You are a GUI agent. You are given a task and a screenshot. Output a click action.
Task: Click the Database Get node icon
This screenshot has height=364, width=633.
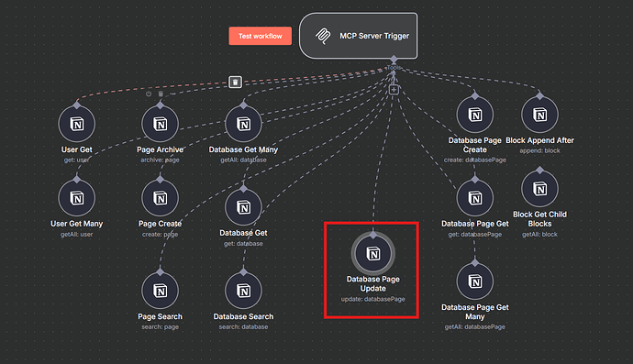tap(243, 207)
